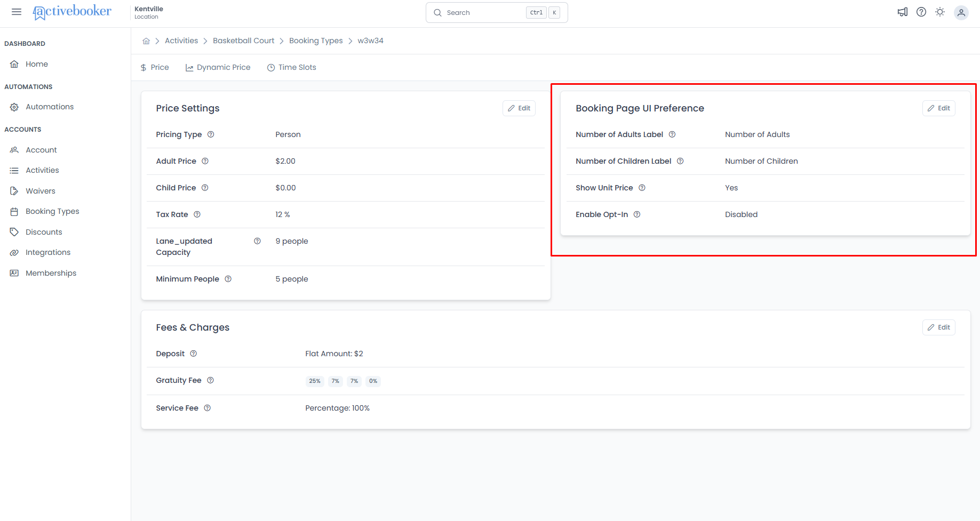Click the Child Price help icon
The width and height of the screenshot is (980, 521).
tap(205, 188)
